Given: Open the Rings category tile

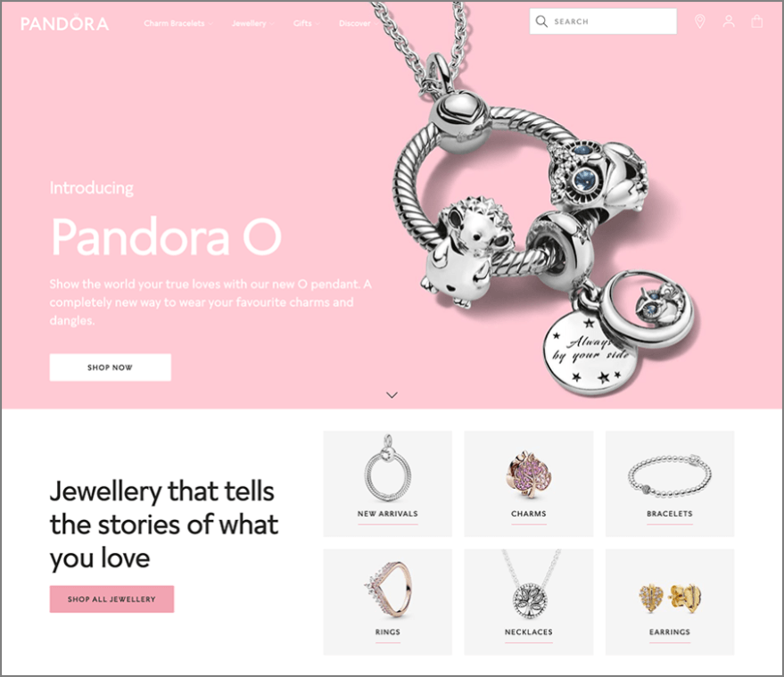Looking at the screenshot, I should (x=387, y=602).
